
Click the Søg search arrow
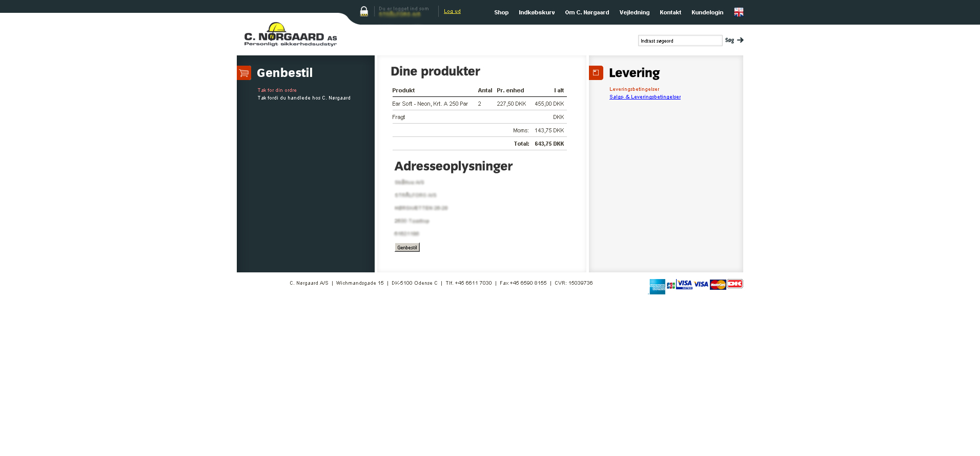(734, 40)
